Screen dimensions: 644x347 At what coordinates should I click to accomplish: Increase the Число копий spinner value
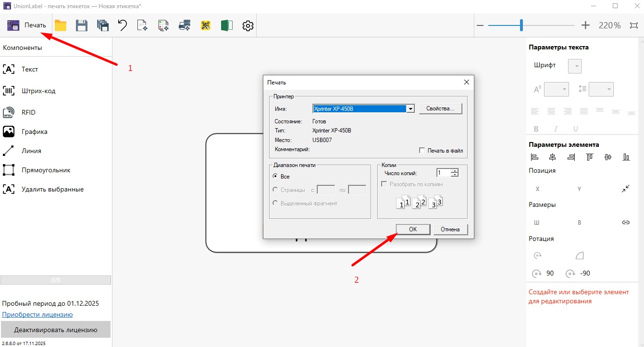coord(455,171)
